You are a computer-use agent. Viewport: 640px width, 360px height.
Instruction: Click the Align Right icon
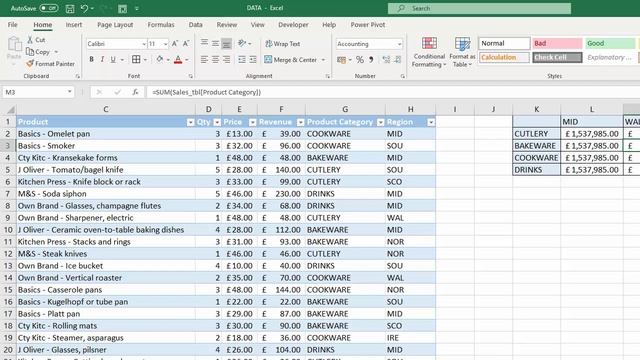(227, 60)
